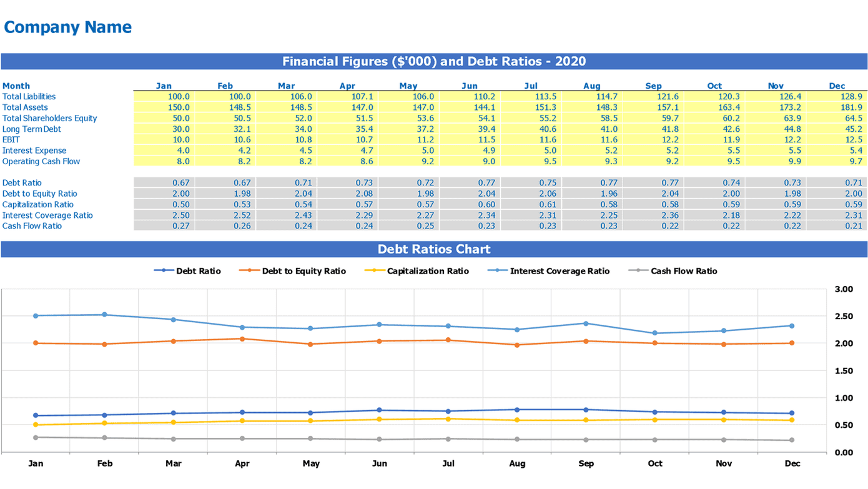Image resolution: width=868 pixels, height=489 pixels.
Task: Select the Cash Flow Ratio legend entry
Action: pyautogui.click(x=673, y=271)
